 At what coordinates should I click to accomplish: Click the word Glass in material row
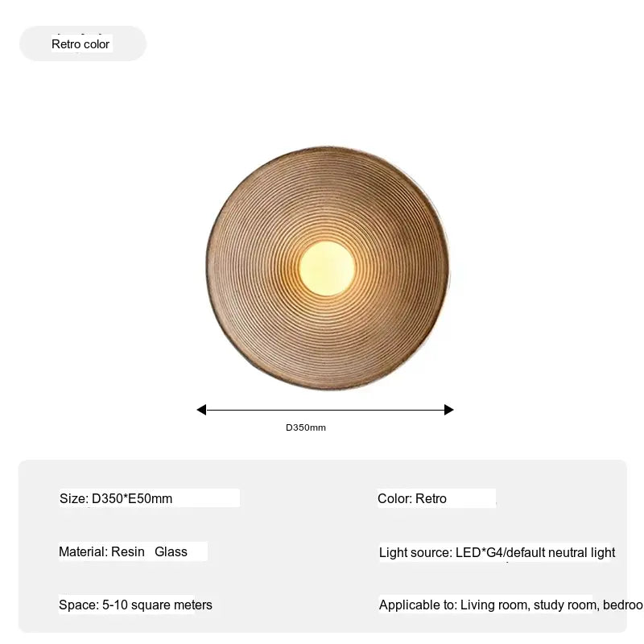pyautogui.click(x=171, y=551)
